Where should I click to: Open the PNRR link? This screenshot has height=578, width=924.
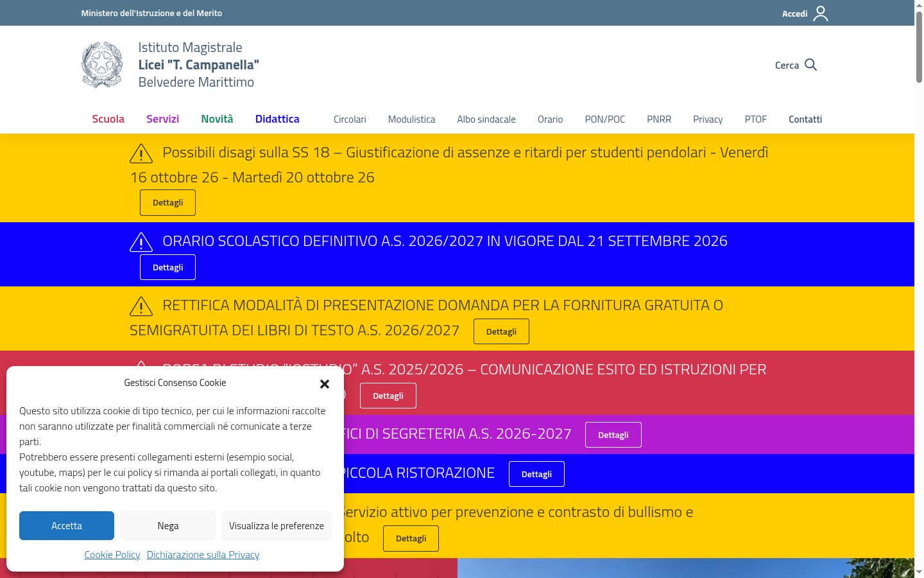(659, 119)
